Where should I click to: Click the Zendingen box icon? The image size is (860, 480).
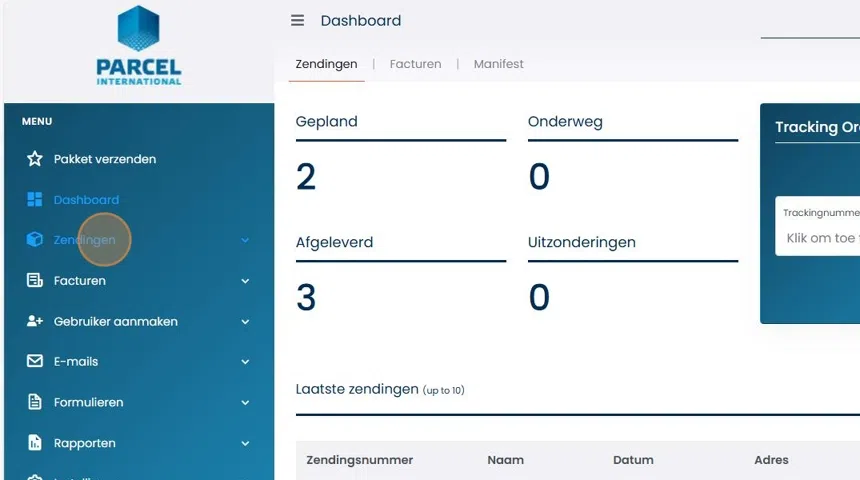35,240
